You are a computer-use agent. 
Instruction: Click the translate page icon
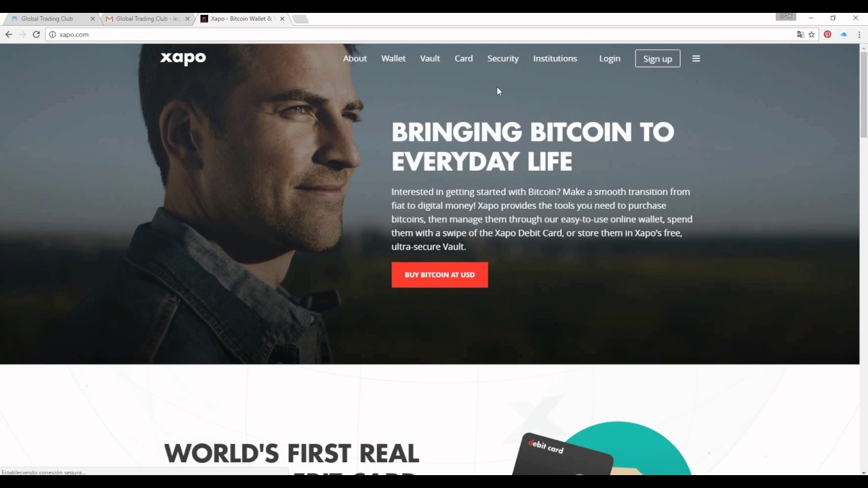pos(800,35)
